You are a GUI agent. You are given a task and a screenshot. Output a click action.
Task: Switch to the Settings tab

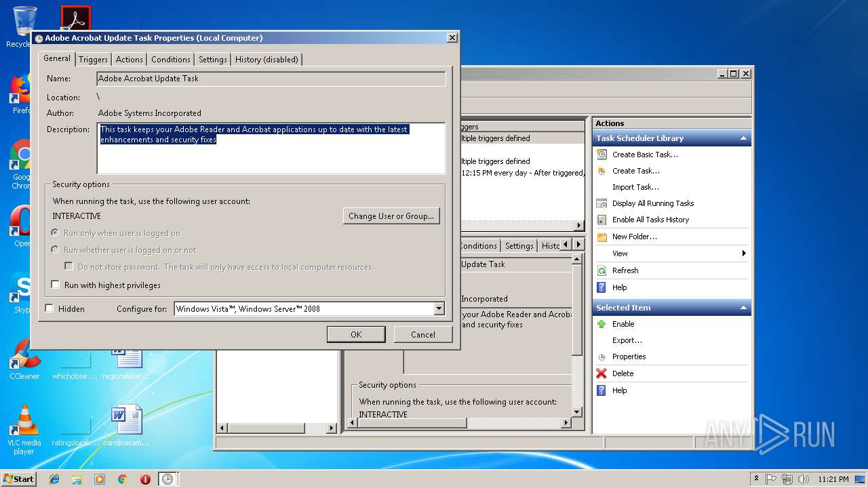213,60
